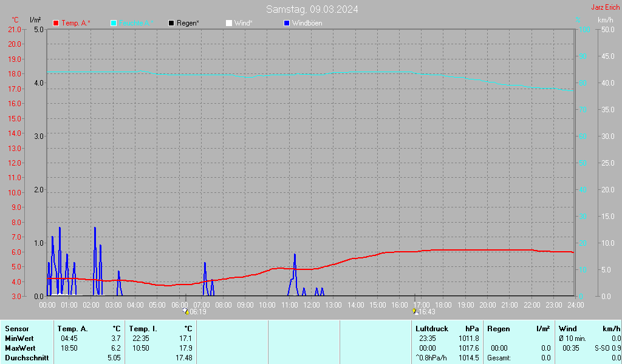Click the MaxWert row label
This screenshot has width=622, height=364.
pyautogui.click(x=19, y=348)
